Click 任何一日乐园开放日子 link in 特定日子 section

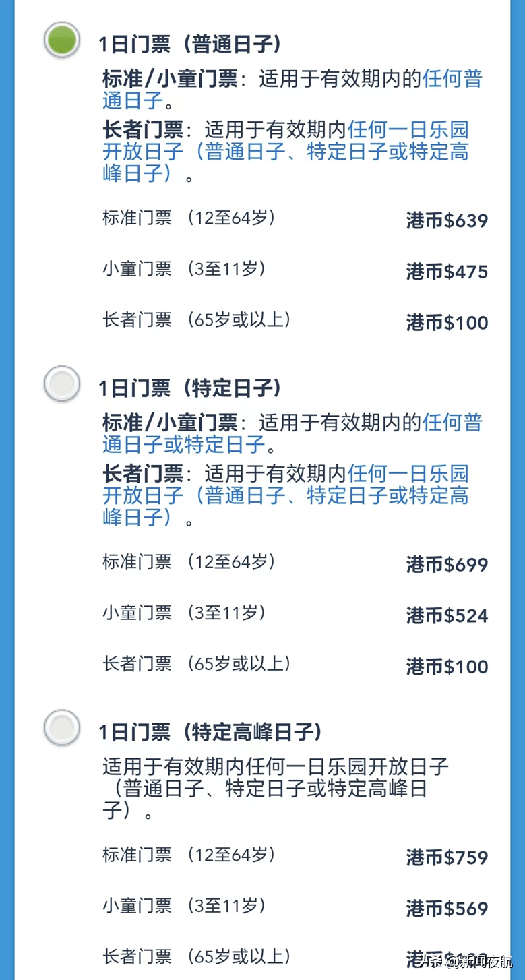285,495
